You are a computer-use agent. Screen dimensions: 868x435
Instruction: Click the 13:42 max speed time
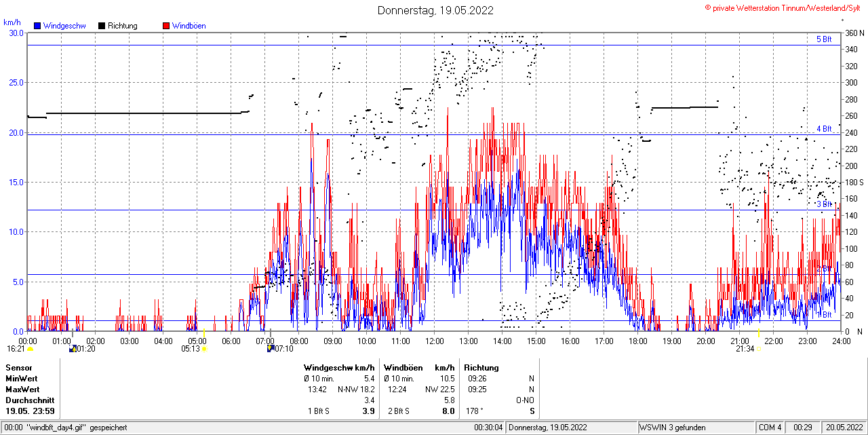(317, 390)
